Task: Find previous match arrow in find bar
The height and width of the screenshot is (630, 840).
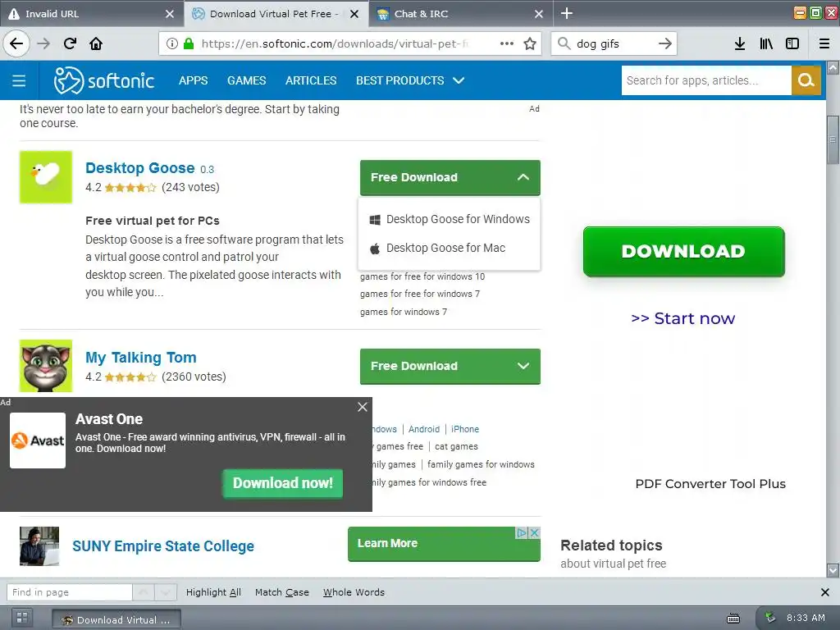Action: (144, 592)
